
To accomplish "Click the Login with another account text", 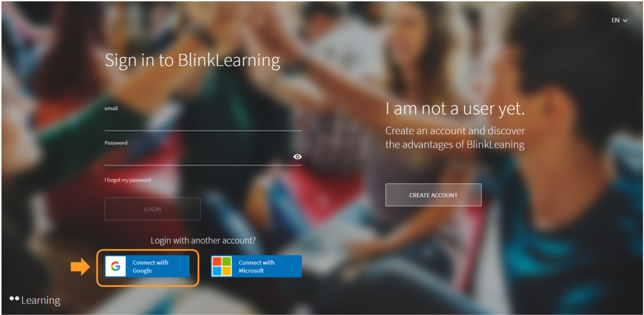I will (203, 240).
